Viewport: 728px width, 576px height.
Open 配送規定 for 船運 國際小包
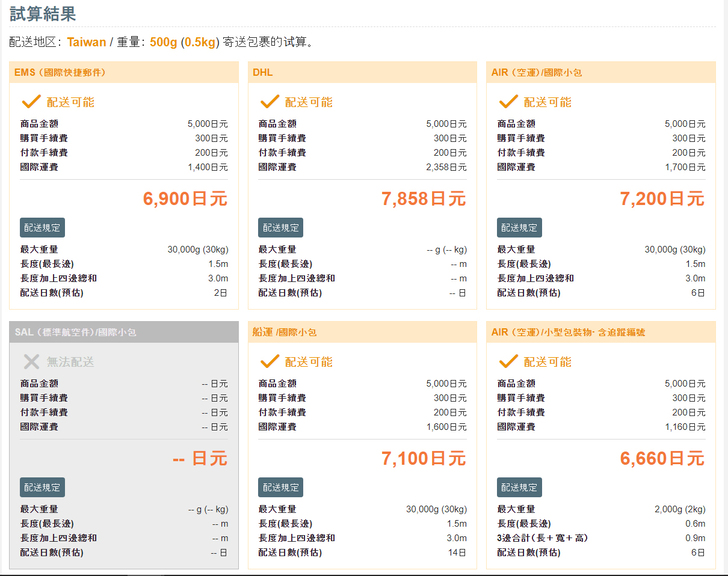pyautogui.click(x=281, y=487)
